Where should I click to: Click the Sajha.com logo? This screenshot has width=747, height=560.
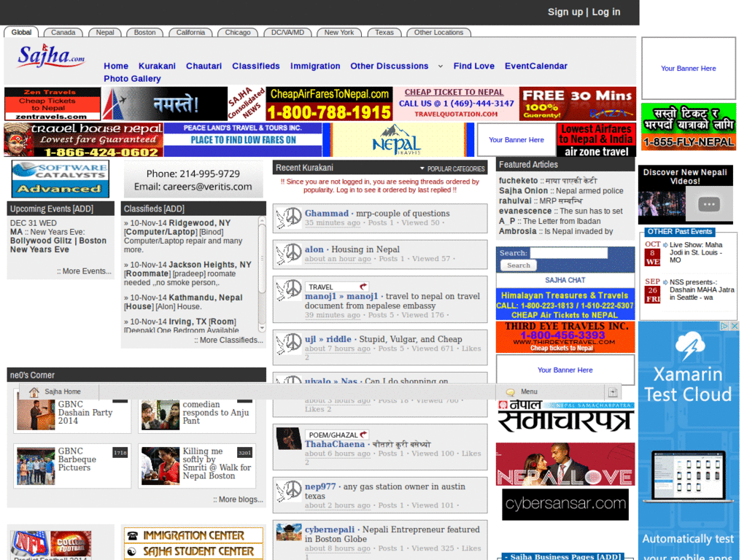[x=51, y=56]
